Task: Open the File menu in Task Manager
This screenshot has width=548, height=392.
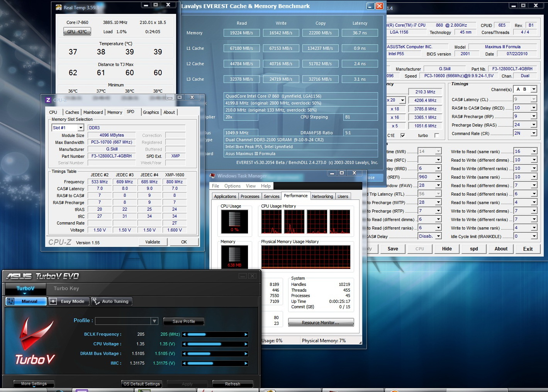Action: click(x=215, y=186)
